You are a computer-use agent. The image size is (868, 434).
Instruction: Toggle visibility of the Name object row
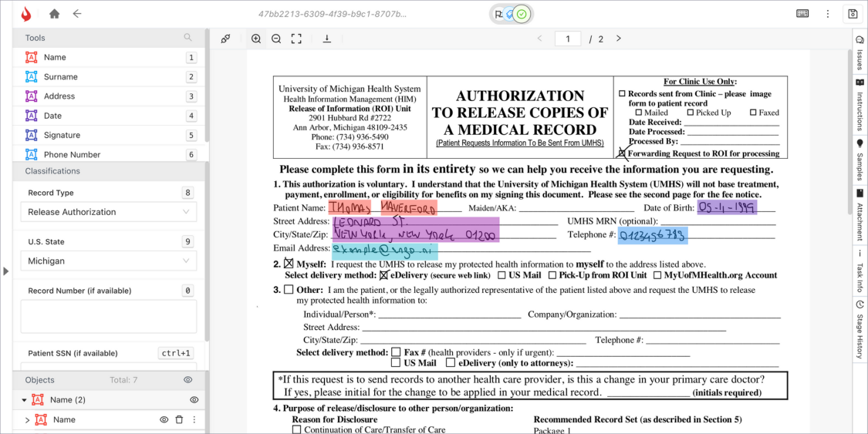tap(164, 419)
